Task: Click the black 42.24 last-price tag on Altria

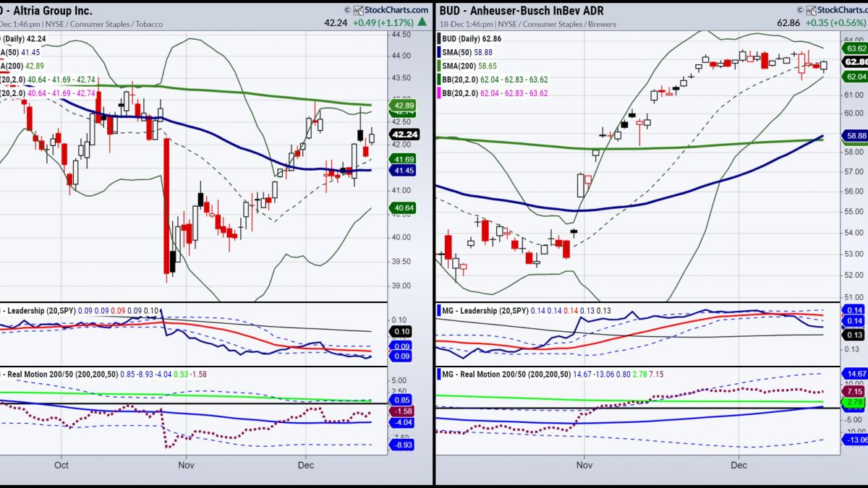Action: (404, 133)
